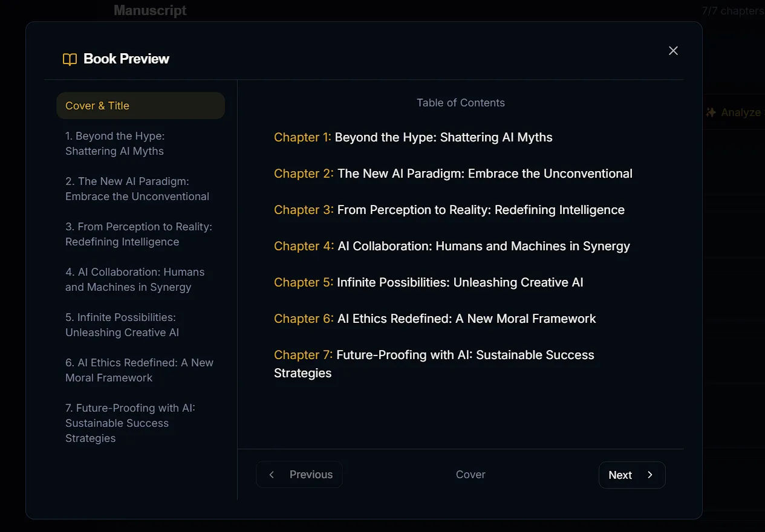Click the Book Preview dialog title
The image size is (765, 532).
(126, 59)
